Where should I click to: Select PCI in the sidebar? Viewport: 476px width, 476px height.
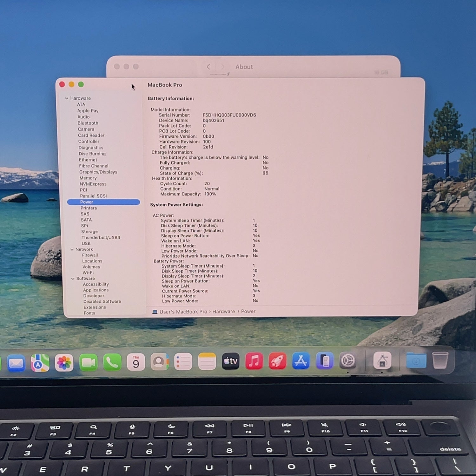(83, 190)
